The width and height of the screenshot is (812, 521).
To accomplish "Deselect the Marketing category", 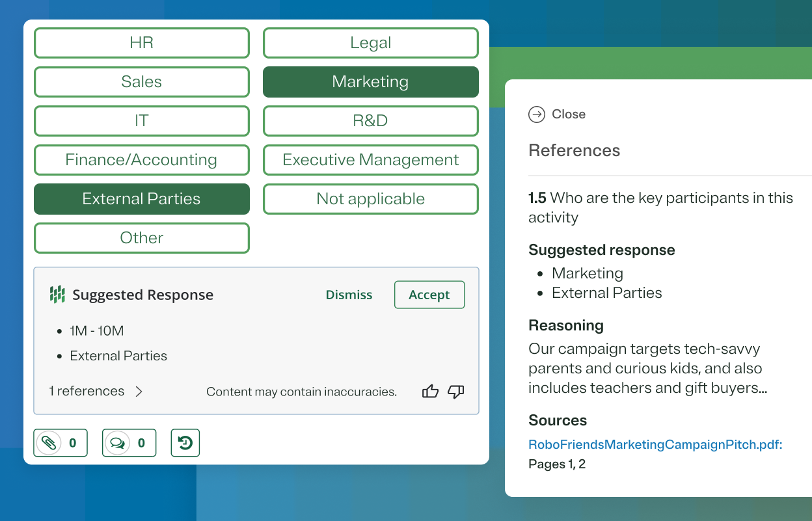I will pos(370,81).
